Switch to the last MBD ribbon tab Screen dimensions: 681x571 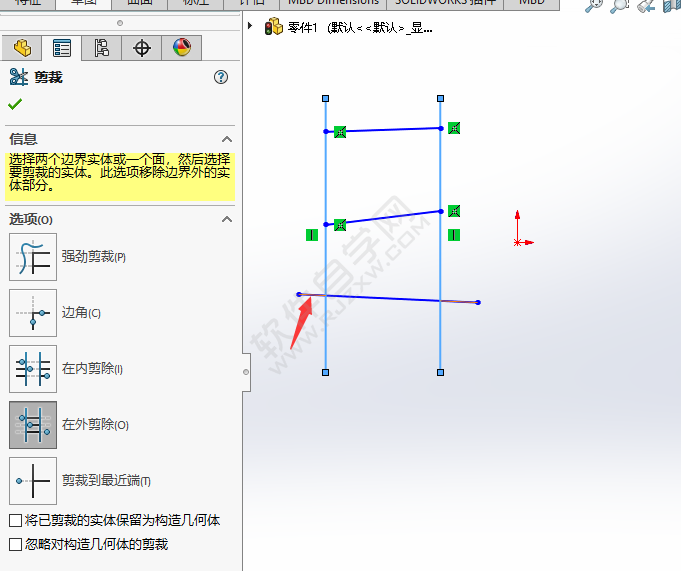click(532, 3)
